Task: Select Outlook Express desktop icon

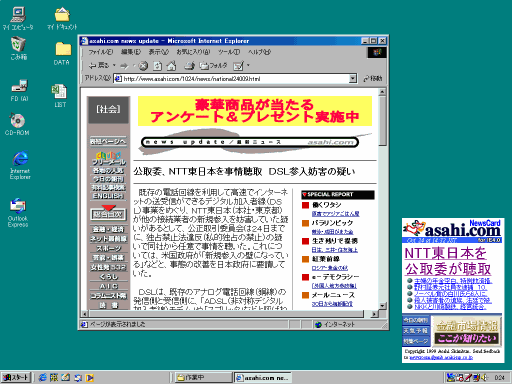Action: click(x=18, y=213)
